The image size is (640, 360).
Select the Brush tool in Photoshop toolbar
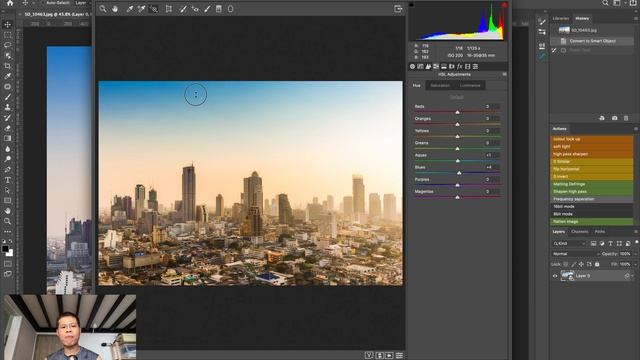click(7, 97)
